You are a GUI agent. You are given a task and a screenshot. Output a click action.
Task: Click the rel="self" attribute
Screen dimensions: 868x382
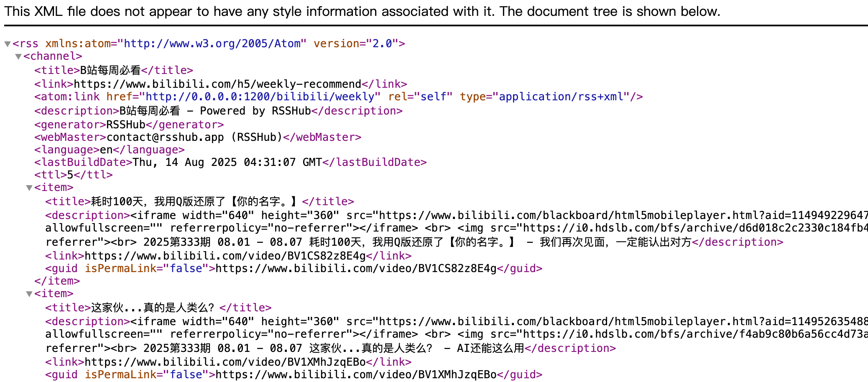pos(421,97)
